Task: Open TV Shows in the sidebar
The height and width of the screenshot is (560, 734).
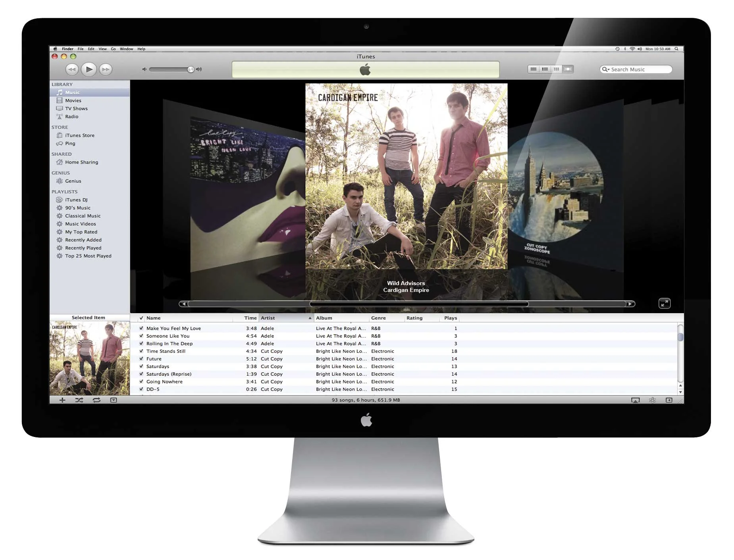Action: pyautogui.click(x=90, y=108)
